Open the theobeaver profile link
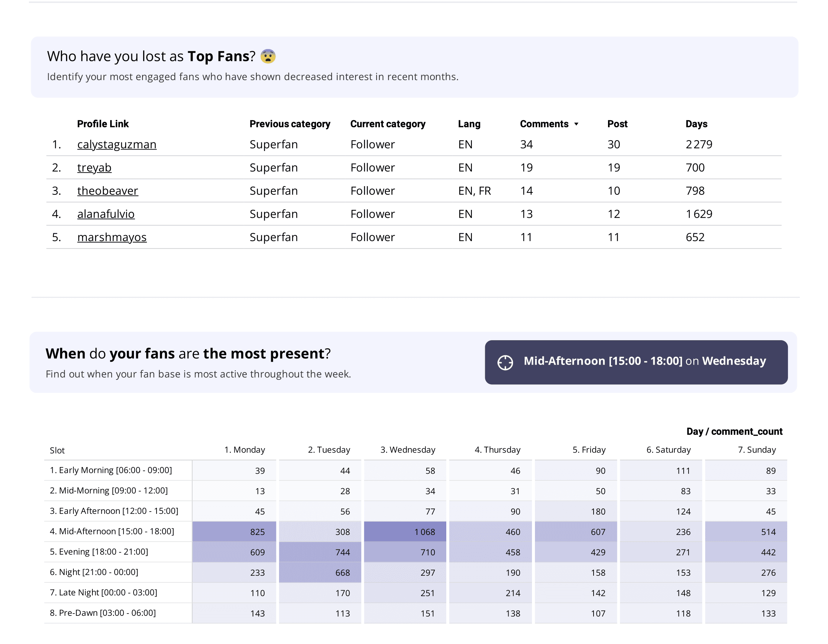828x644 pixels. pos(108,191)
